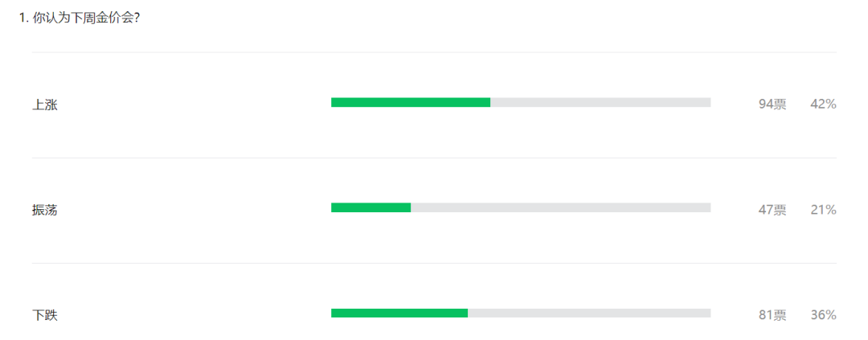The width and height of the screenshot is (868, 340).
Task: Click the divider line above 振荡 row
Action: click(x=434, y=158)
